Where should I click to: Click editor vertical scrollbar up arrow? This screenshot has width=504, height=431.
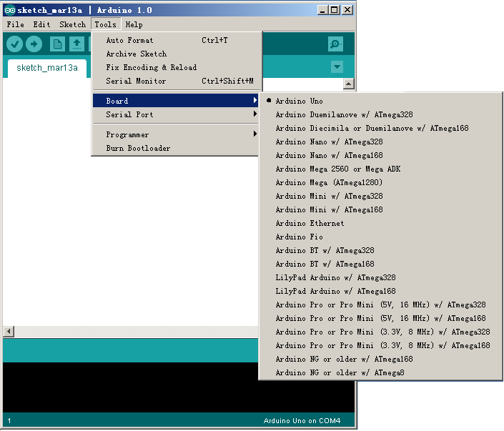(x=349, y=84)
